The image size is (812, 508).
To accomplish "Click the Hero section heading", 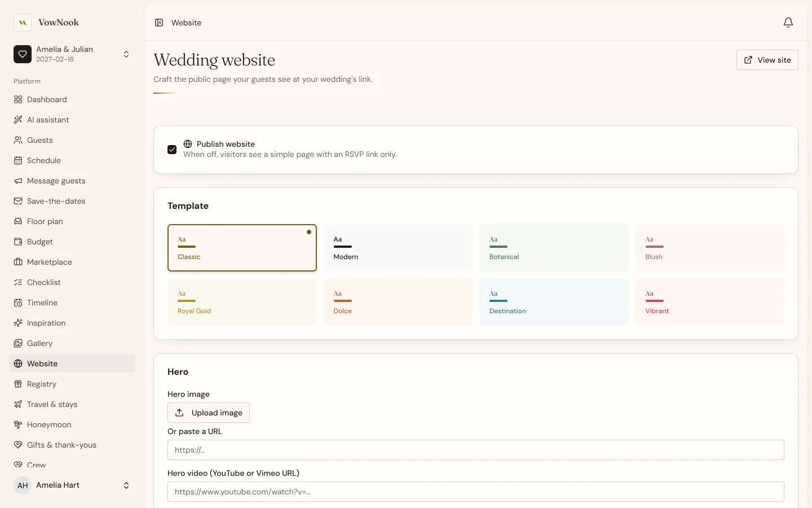I will click(x=178, y=372).
